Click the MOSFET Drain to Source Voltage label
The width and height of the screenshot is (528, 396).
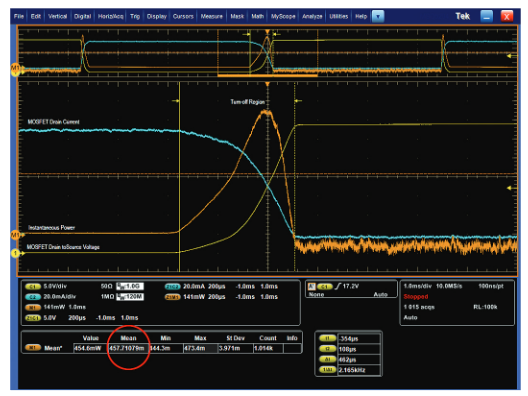coord(63,247)
